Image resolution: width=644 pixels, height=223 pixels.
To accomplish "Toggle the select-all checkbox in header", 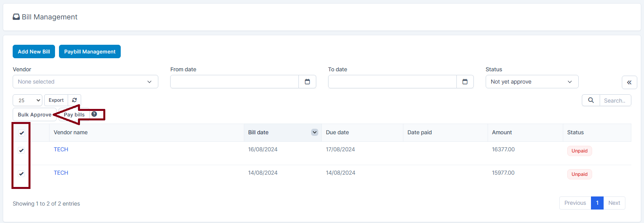I will coord(22,133).
